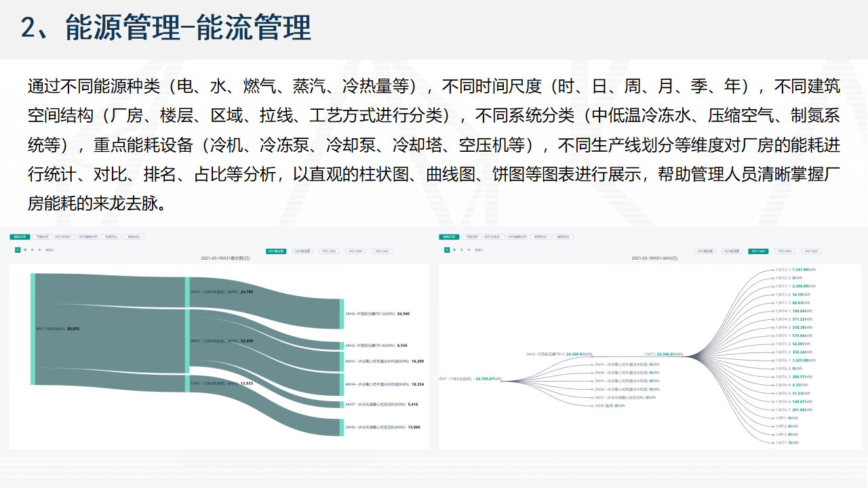Click the 4AH1 middle node bar in the Sankey
Viewport: 868px width, 488px height.
click(x=188, y=341)
